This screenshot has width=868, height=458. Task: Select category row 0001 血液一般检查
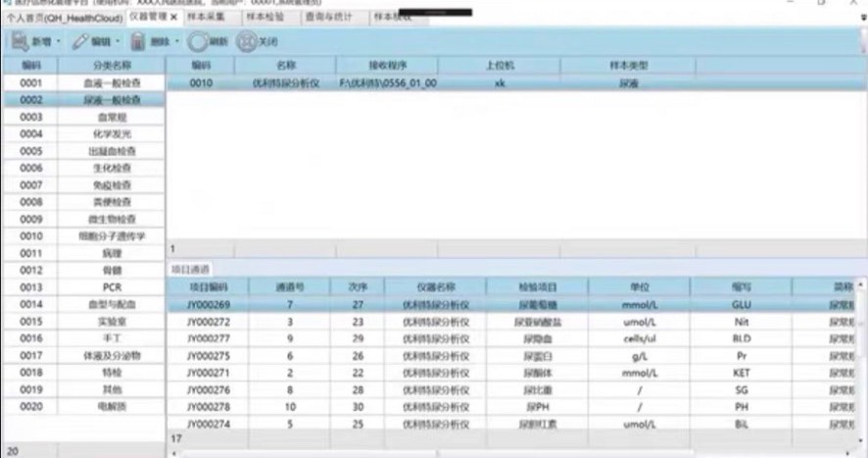83,83
